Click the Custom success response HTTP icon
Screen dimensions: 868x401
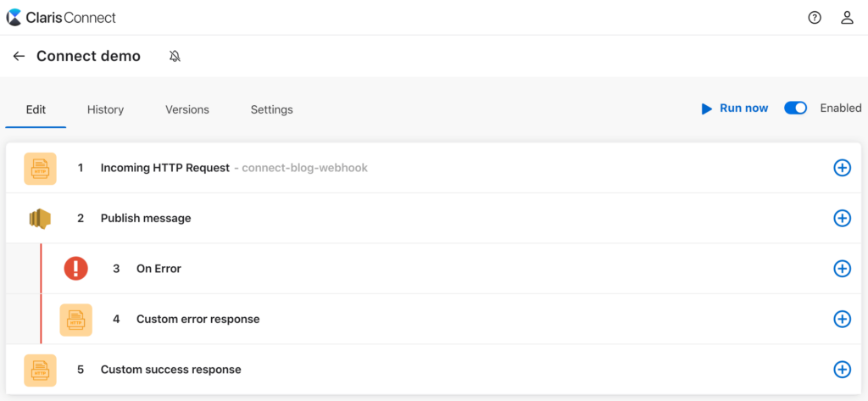40,370
